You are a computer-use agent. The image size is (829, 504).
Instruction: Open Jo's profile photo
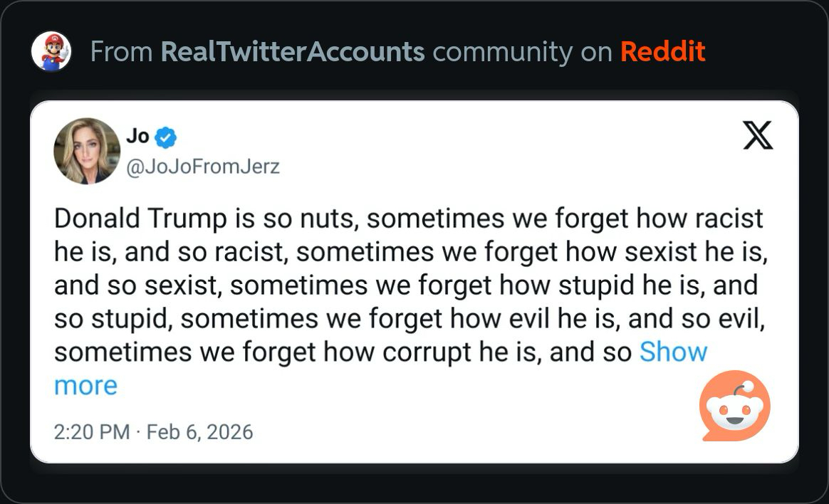(87, 151)
